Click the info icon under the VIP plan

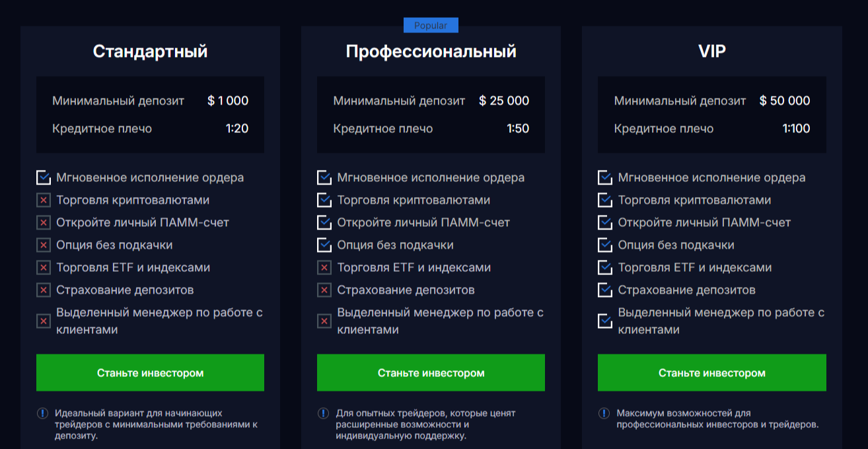[x=604, y=413]
